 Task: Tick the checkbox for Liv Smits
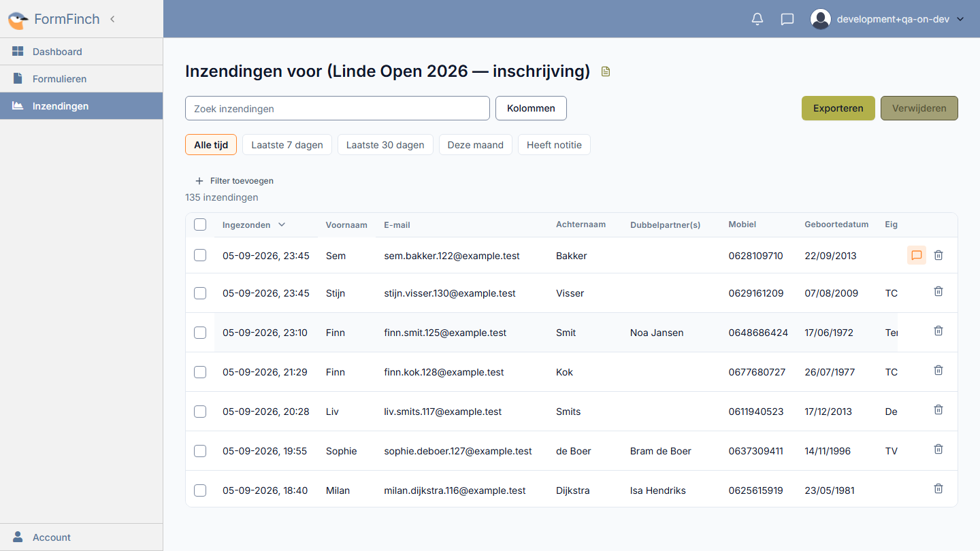(x=200, y=412)
